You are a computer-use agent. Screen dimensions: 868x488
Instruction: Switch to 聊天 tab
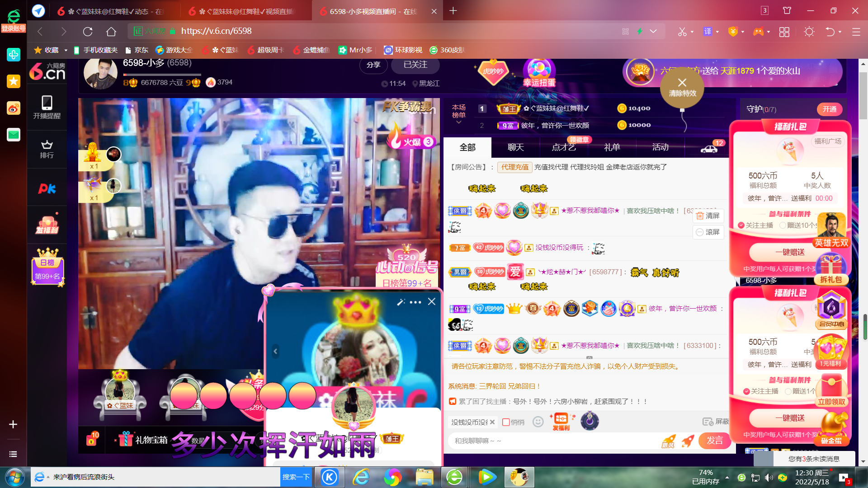(x=516, y=147)
